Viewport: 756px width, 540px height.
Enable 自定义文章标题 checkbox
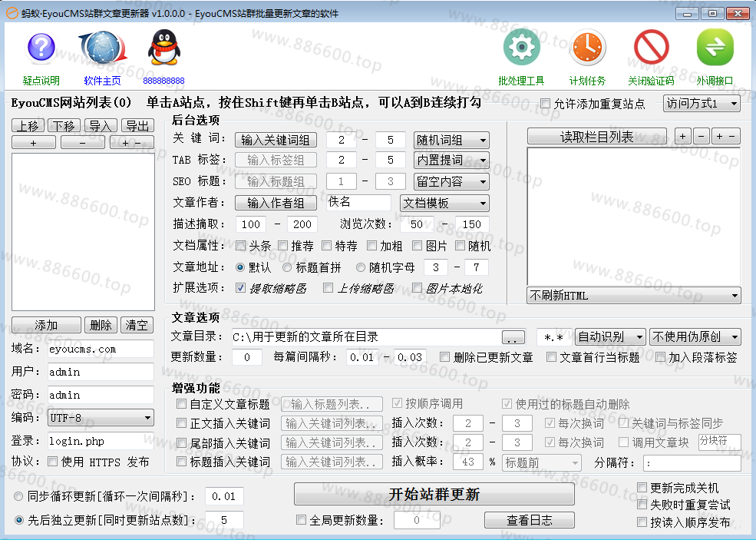pyautogui.click(x=181, y=403)
